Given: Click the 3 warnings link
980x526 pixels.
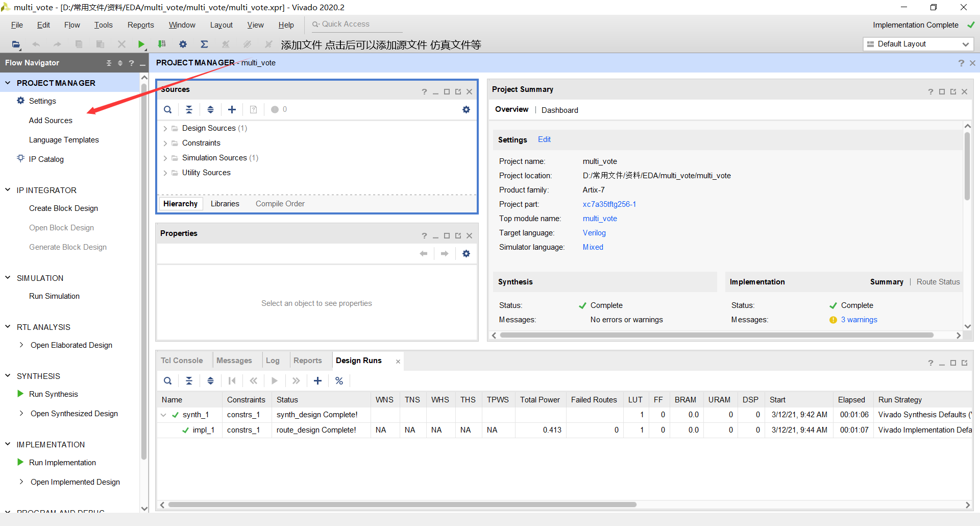Looking at the screenshot, I should (859, 320).
